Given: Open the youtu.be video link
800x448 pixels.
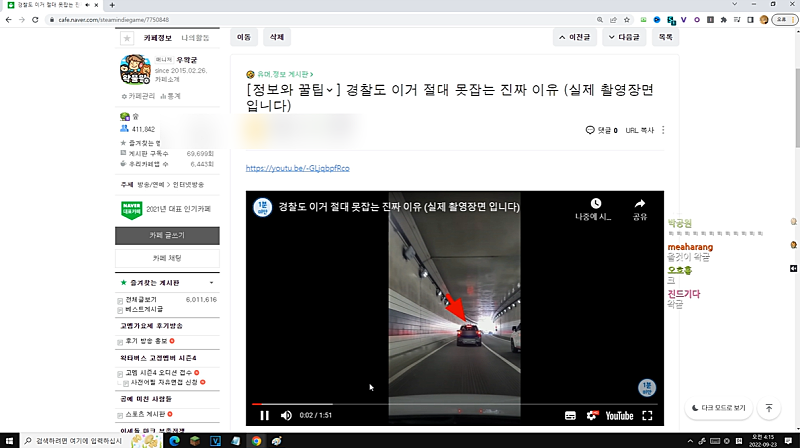Looking at the screenshot, I should coord(297,168).
